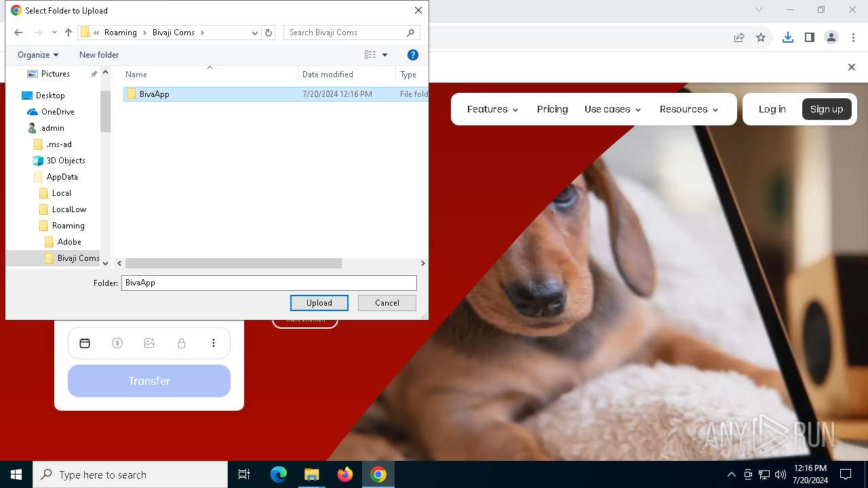Open Chrome profile avatar
868x488 pixels.
point(831,38)
